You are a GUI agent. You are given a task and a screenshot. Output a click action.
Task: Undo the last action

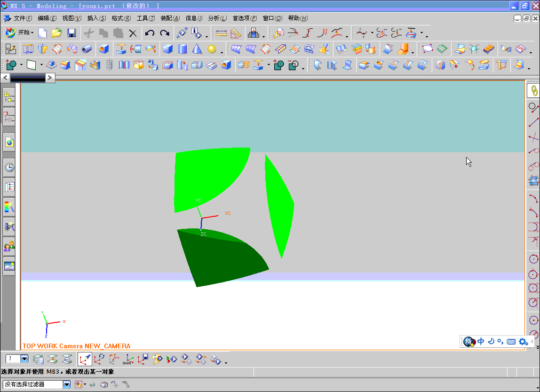tap(150, 32)
